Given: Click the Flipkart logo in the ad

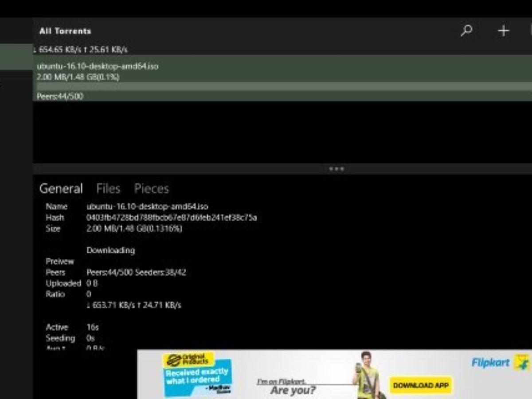Looking at the screenshot, I should click(x=500, y=362).
